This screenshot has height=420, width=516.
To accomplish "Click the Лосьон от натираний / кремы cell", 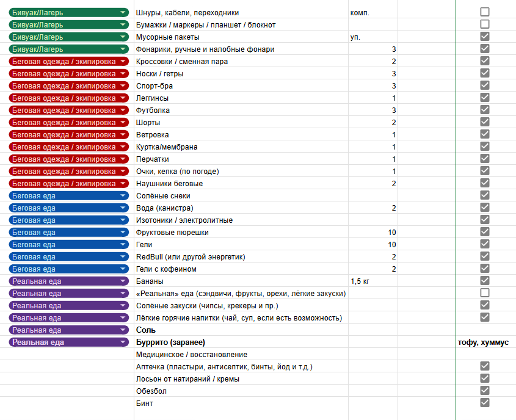I will pos(241,379).
